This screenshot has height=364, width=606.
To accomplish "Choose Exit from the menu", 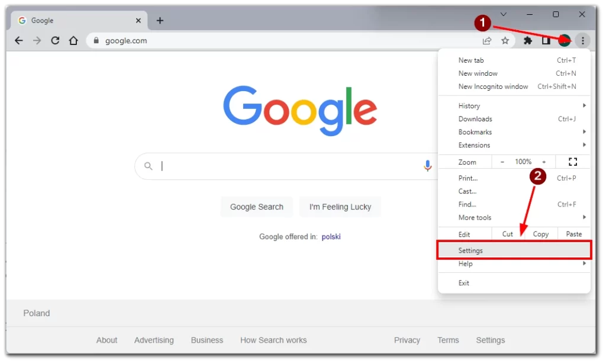I will coord(514,283).
